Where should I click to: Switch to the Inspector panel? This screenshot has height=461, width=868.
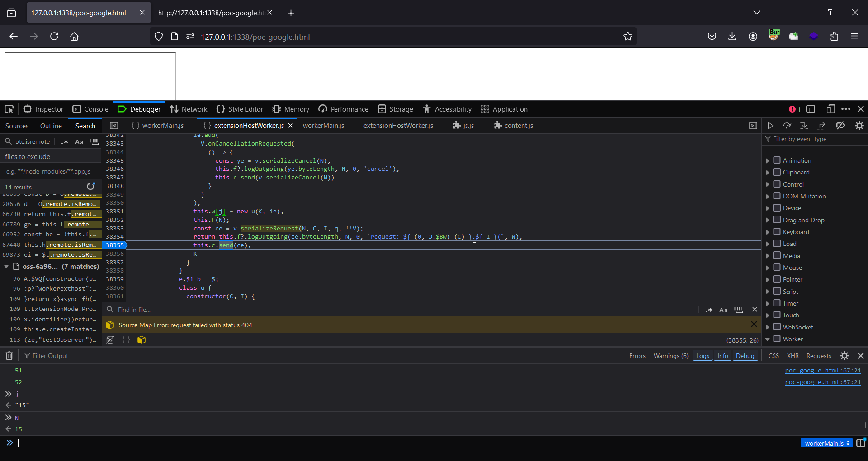pos(43,109)
